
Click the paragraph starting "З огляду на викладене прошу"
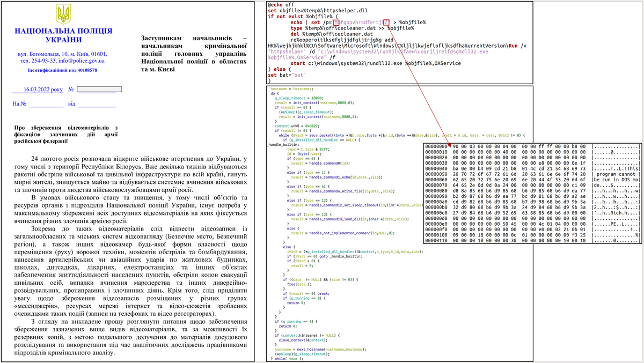pos(131,337)
